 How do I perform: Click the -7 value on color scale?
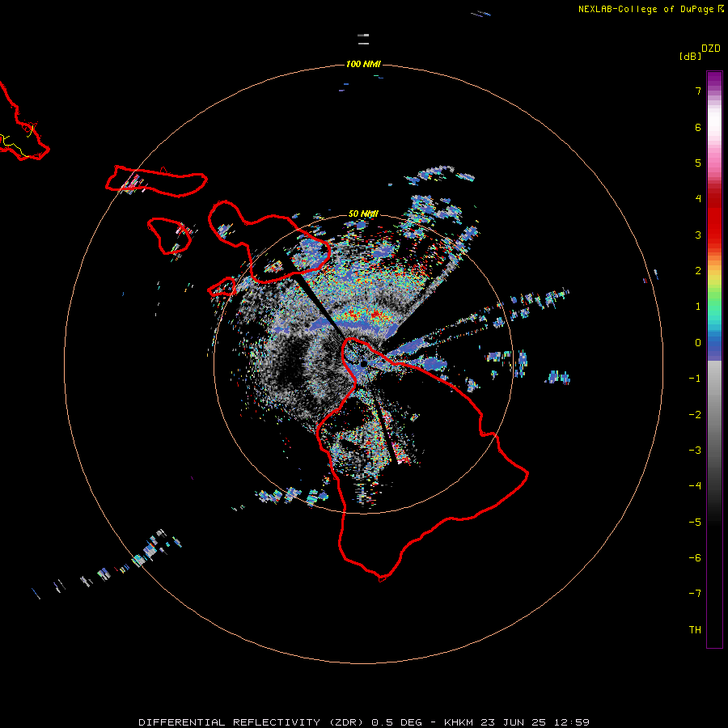click(695, 594)
